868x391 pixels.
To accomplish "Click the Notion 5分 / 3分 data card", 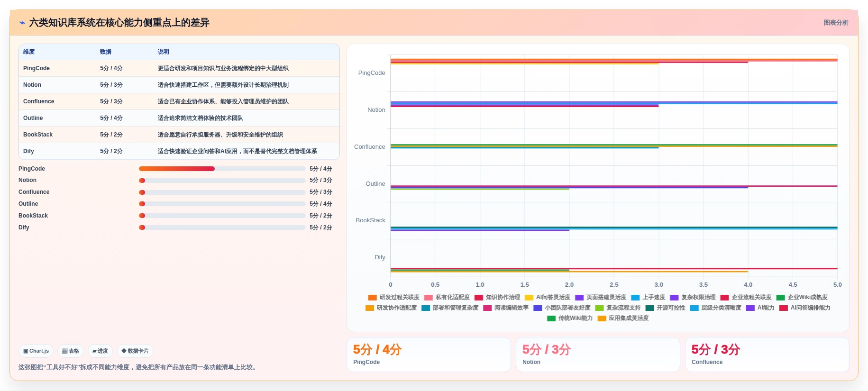I will point(598,355).
